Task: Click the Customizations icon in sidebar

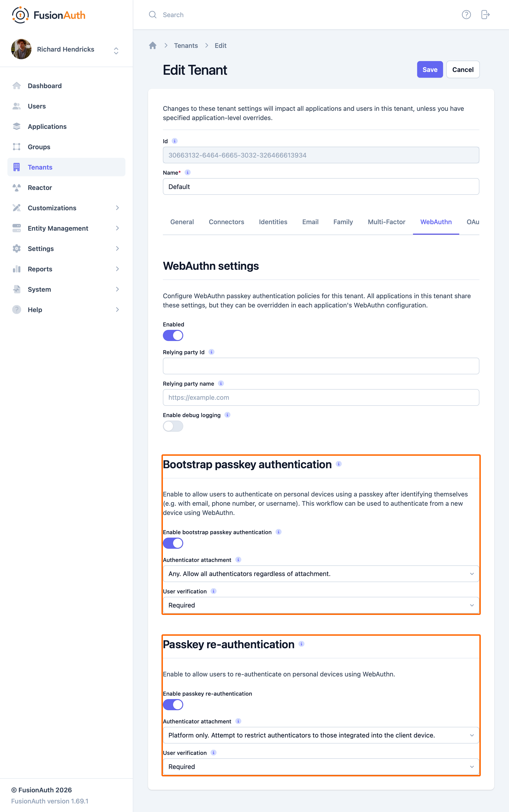Action: pyautogui.click(x=16, y=208)
